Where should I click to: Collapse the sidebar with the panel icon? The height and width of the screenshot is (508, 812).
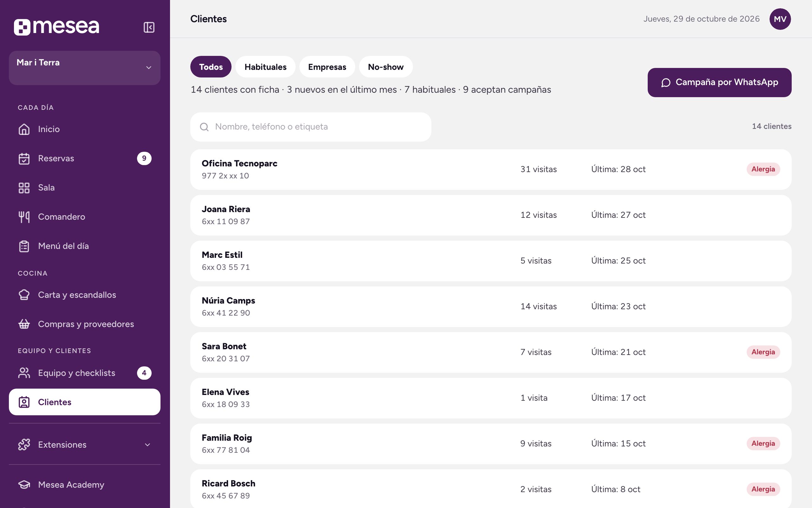click(149, 27)
